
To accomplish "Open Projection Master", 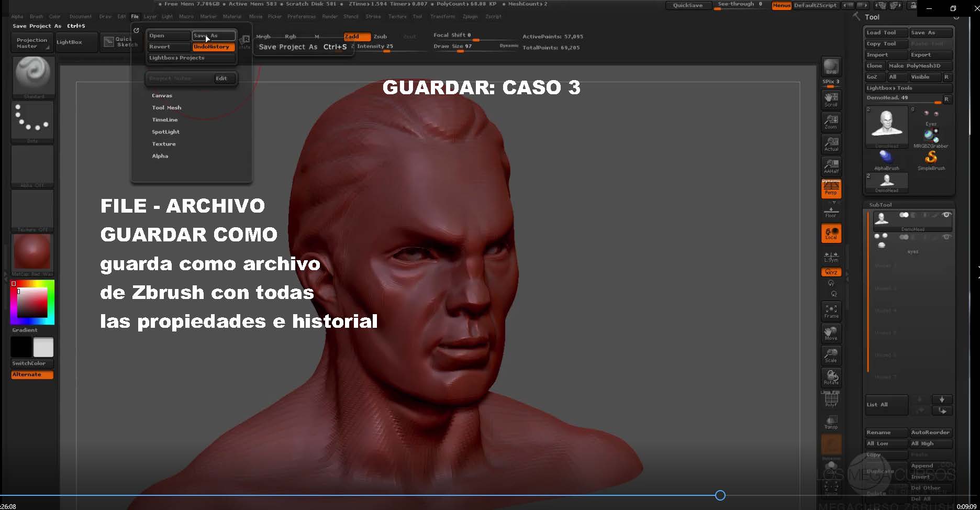I will click(32, 43).
